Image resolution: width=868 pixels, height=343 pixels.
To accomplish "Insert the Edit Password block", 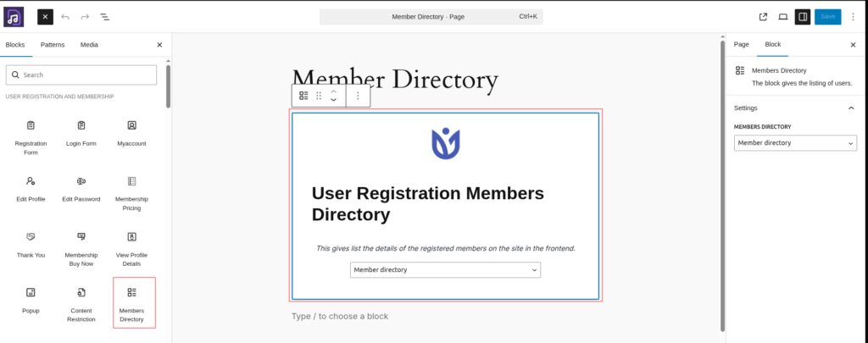I will point(81,189).
